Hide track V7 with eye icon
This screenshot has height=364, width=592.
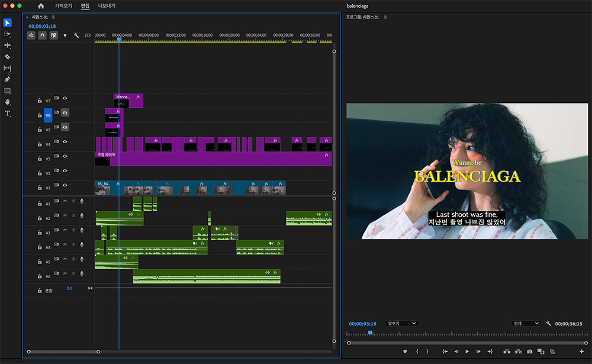pos(65,98)
